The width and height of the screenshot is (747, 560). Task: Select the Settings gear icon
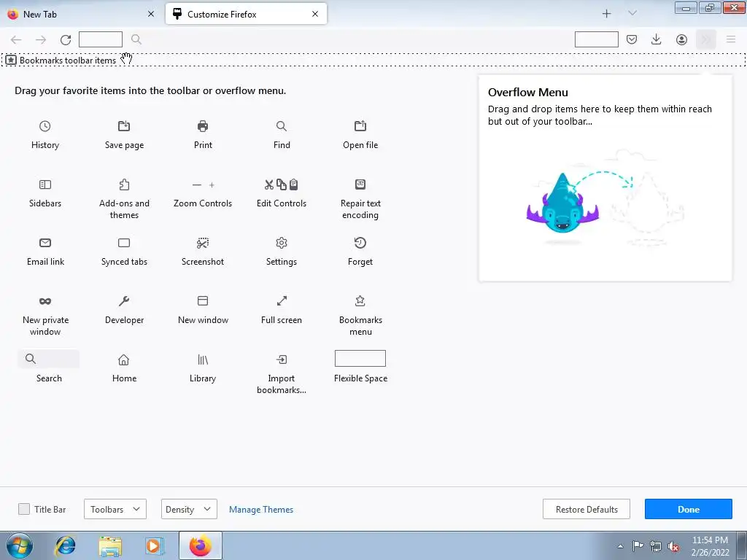tap(282, 243)
